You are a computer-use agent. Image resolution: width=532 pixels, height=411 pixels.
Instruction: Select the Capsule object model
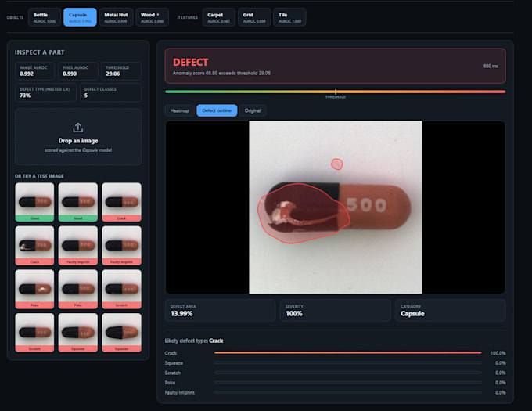pyautogui.click(x=80, y=17)
